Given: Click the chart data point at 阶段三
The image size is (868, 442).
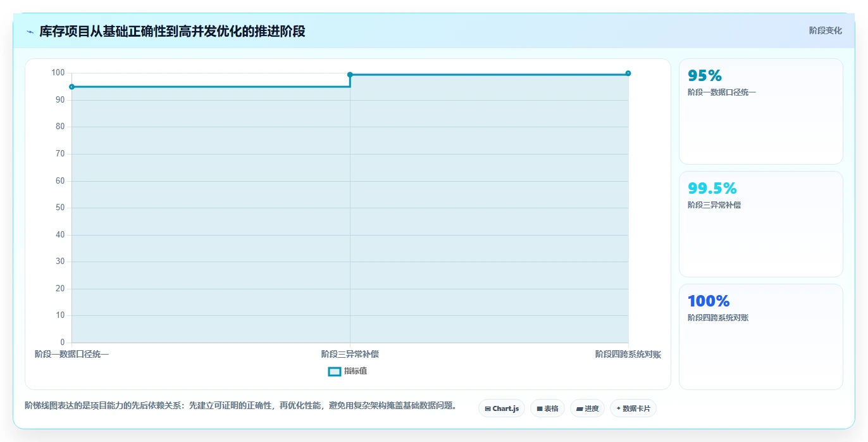Looking at the screenshot, I should (350, 75).
